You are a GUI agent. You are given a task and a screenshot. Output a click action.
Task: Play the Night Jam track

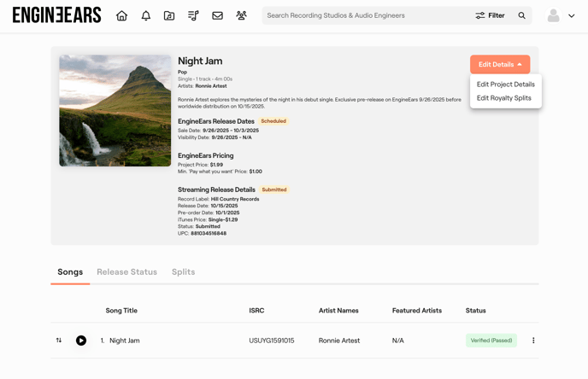81,341
